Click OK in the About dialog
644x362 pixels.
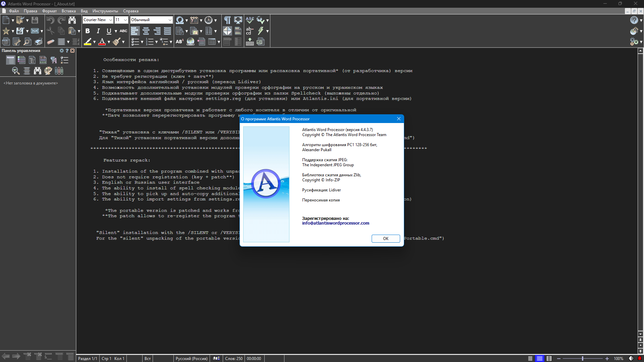[386, 239]
